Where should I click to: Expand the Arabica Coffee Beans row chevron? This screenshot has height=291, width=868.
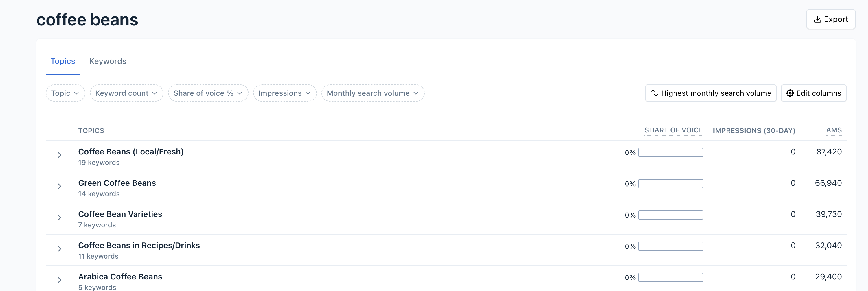[59, 280]
